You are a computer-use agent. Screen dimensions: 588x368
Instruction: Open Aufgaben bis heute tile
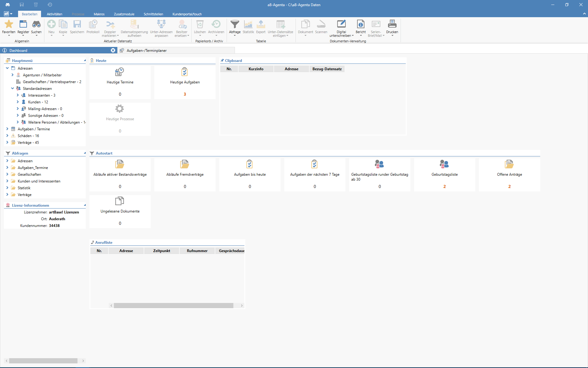click(x=250, y=174)
